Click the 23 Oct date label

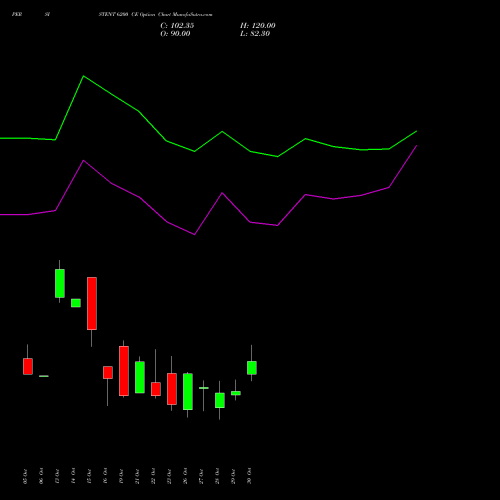coord(169,476)
